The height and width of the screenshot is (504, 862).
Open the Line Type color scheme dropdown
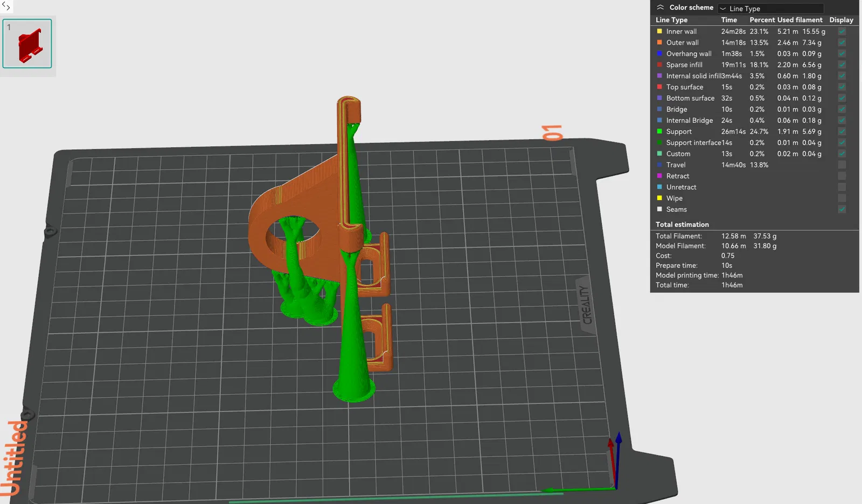(770, 9)
